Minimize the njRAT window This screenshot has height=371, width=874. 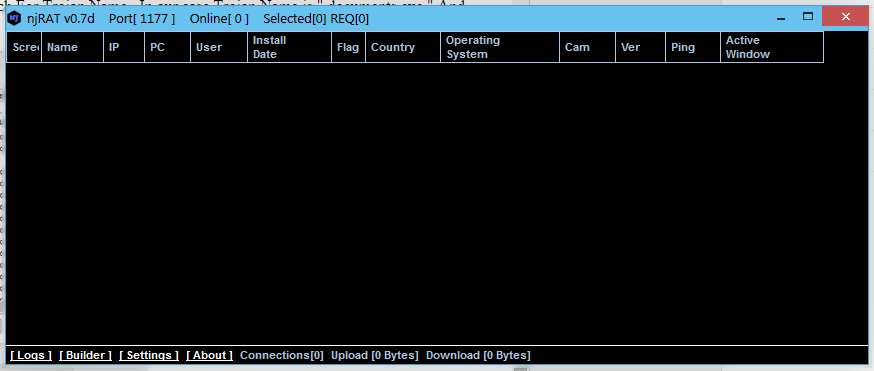click(x=781, y=18)
